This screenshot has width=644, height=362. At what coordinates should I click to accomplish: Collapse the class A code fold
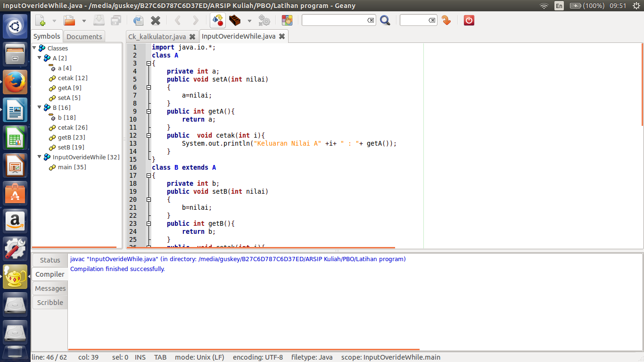coord(148,63)
